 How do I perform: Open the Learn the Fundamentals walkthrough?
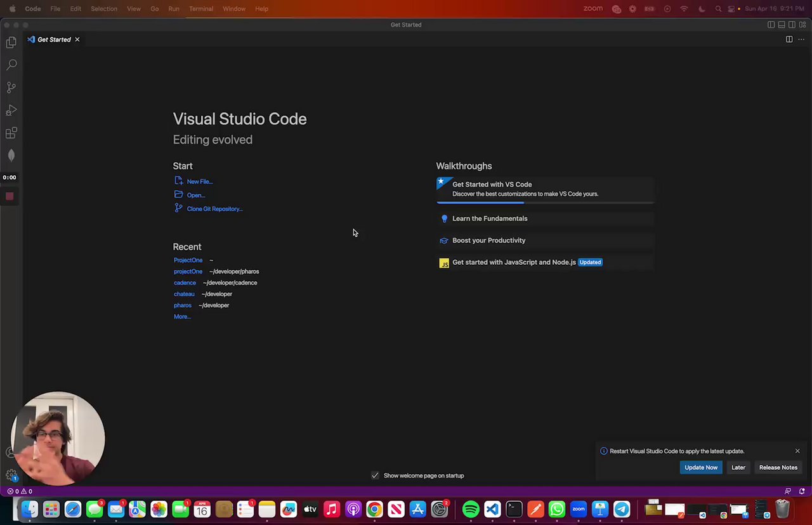click(x=545, y=218)
